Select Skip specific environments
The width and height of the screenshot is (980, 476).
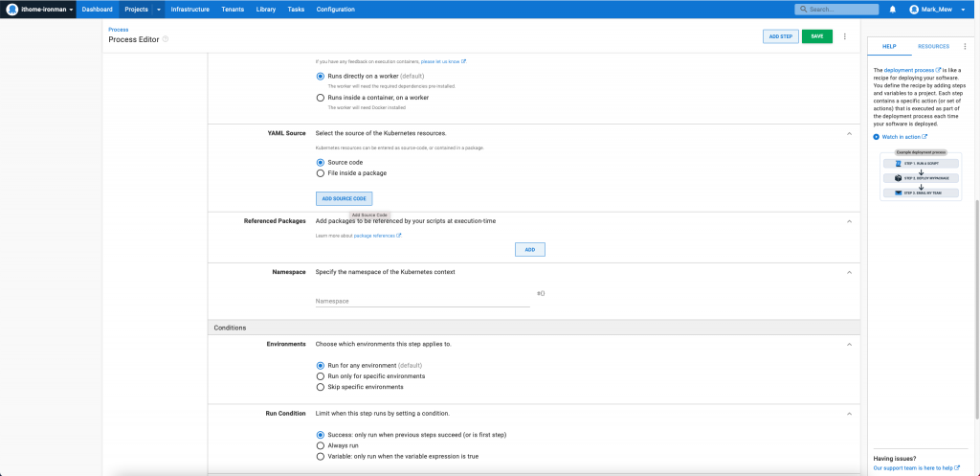321,387
